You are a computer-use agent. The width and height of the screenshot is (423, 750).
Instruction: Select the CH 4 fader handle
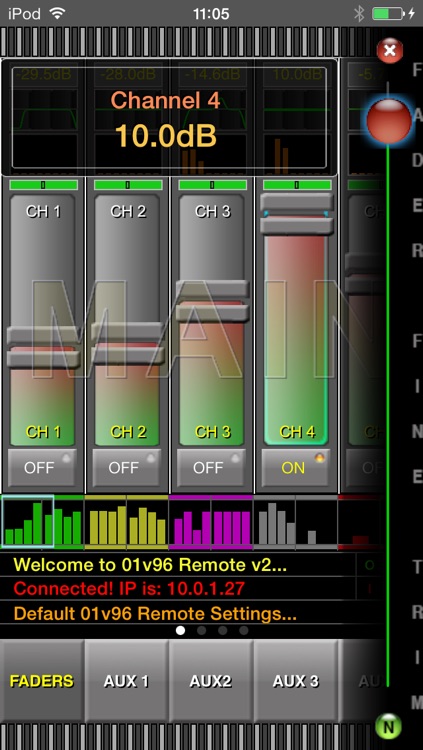click(x=297, y=214)
